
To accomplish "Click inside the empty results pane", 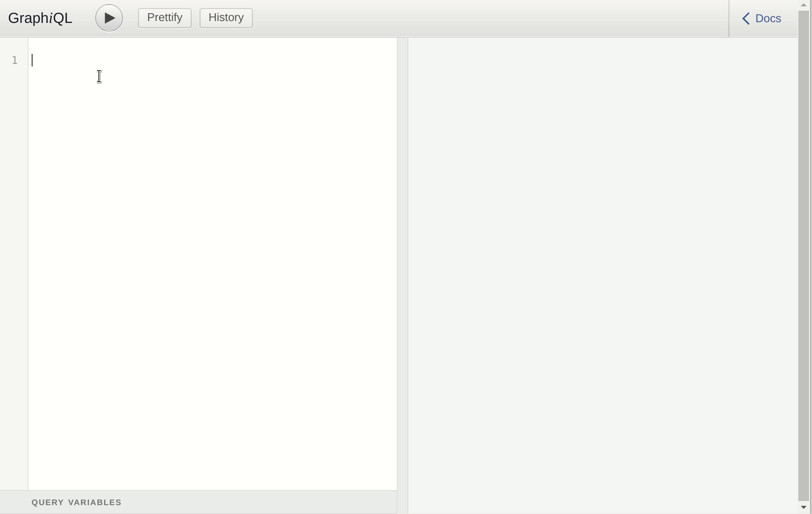I will pyautogui.click(x=602, y=258).
